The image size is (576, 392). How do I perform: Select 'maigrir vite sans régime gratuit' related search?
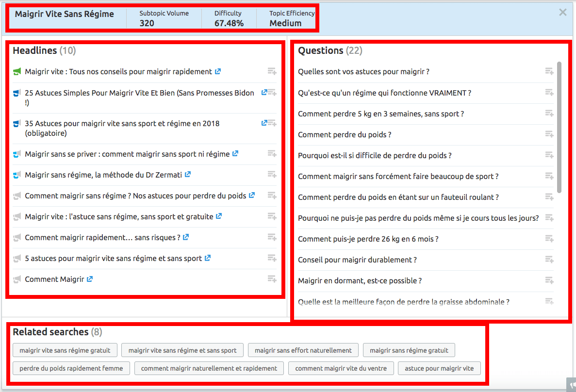coord(65,350)
